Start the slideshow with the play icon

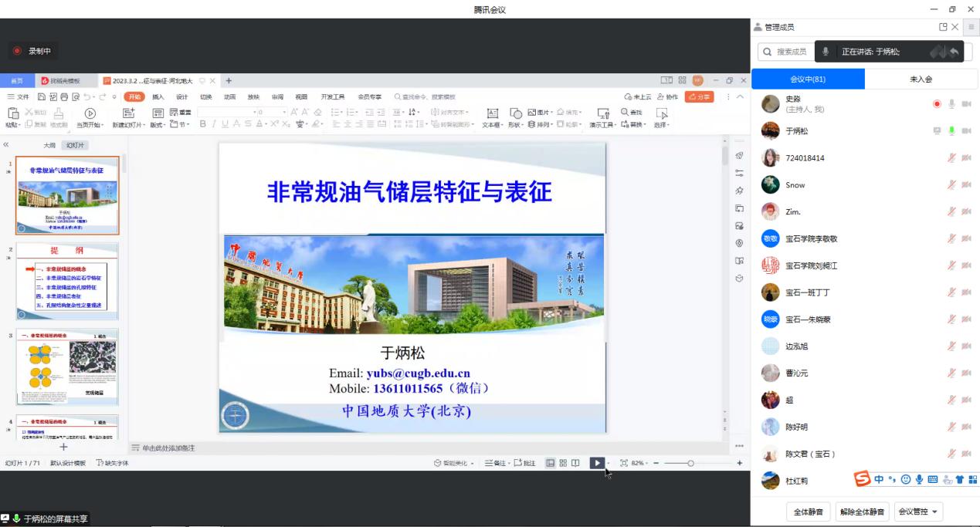tap(596, 463)
